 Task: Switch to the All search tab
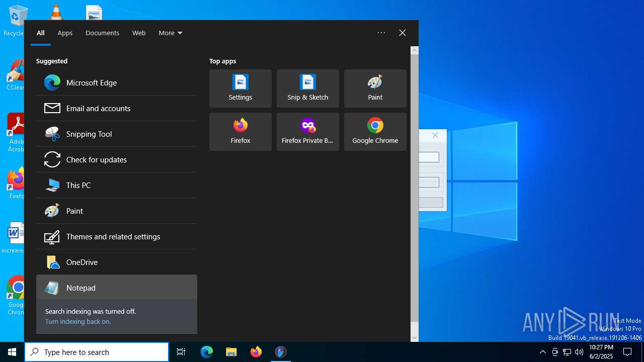click(41, 33)
